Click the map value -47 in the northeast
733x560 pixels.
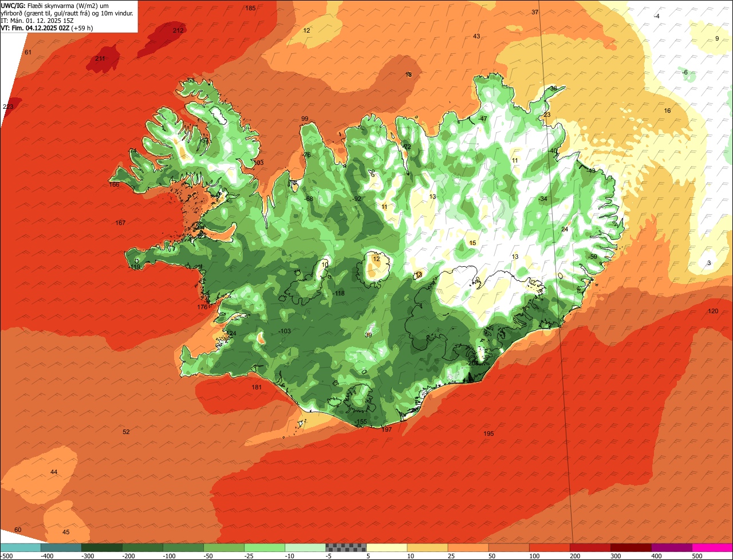pos(482,119)
